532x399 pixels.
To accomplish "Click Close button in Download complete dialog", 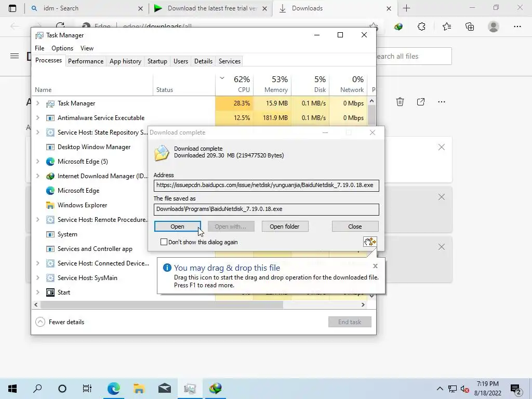I will (x=355, y=227).
